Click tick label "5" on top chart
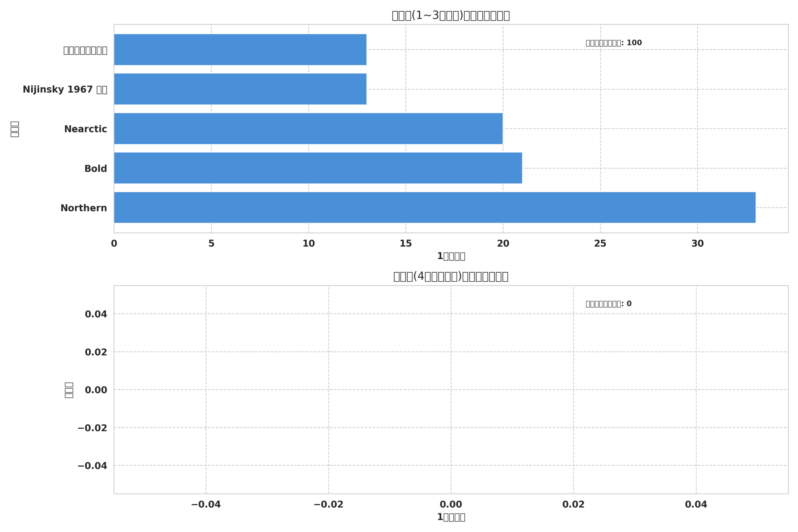Screen dimensions: 798x532 click(x=211, y=244)
